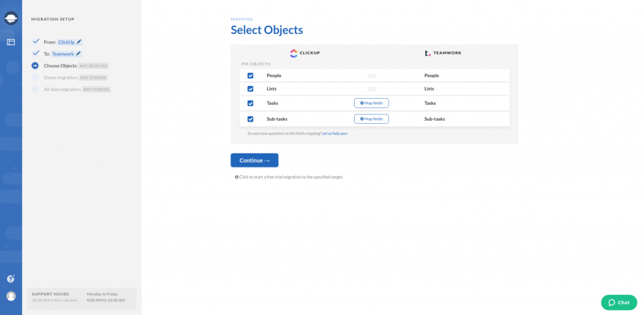
Task: Uncheck the Lists checkbox
Action: click(x=250, y=89)
